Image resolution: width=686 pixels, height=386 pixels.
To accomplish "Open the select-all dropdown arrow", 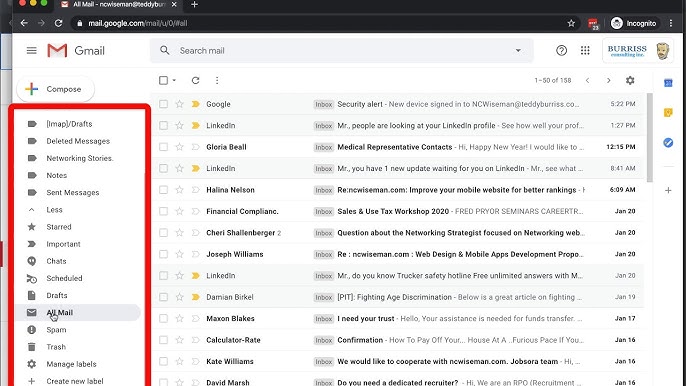I will pyautogui.click(x=174, y=81).
